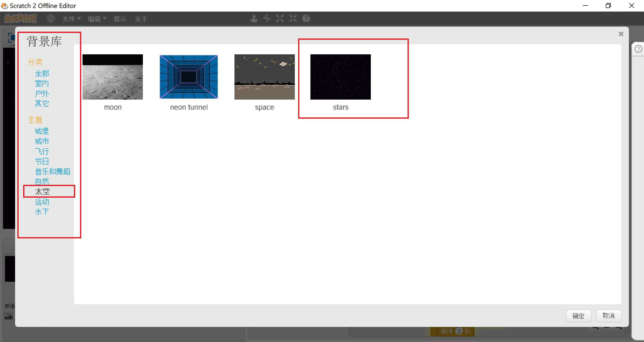Select the stars backdrop thumbnail
Viewport: 644px width, 342px height.
click(340, 77)
